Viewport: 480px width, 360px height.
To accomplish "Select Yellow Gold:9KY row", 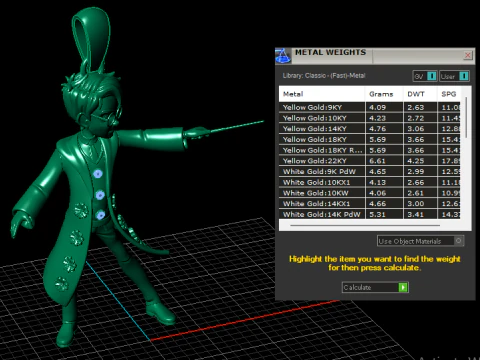I will pyautogui.click(x=370, y=107).
